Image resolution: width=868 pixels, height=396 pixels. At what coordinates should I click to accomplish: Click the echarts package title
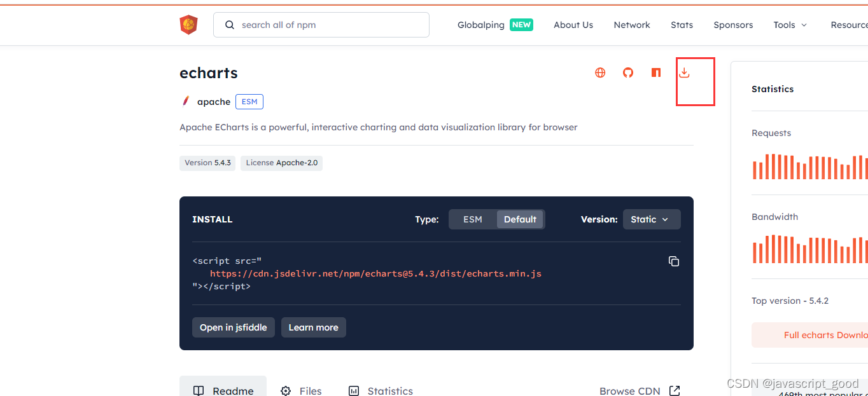click(x=209, y=73)
